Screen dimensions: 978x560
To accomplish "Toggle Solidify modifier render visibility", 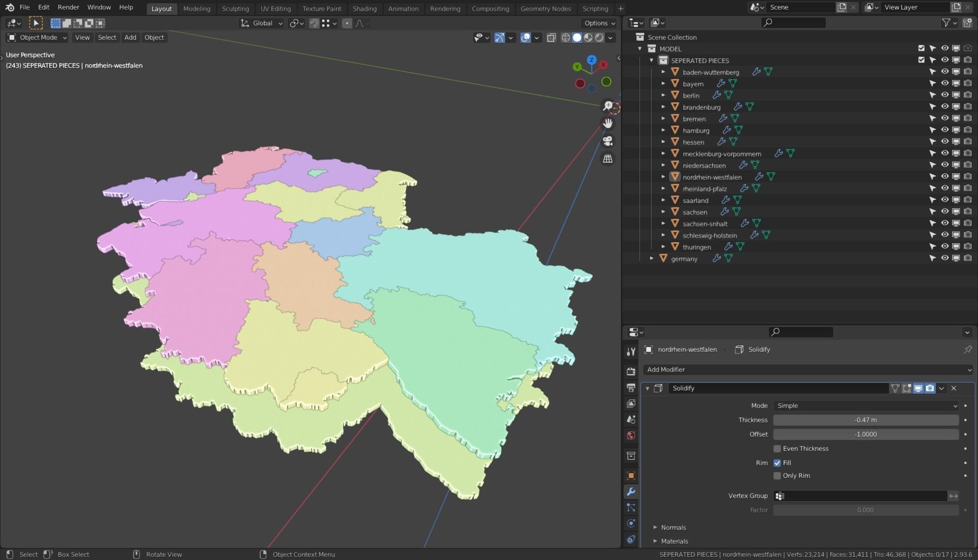I will [x=930, y=388].
